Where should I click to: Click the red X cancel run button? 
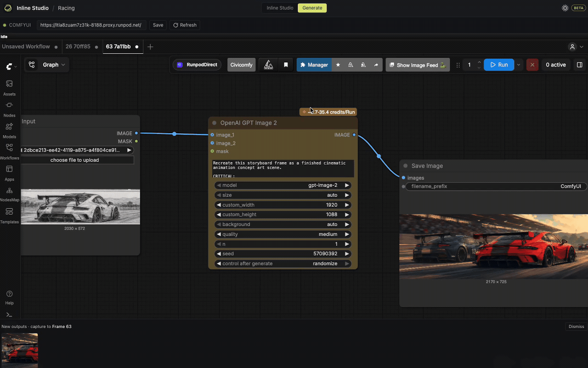tap(532, 65)
